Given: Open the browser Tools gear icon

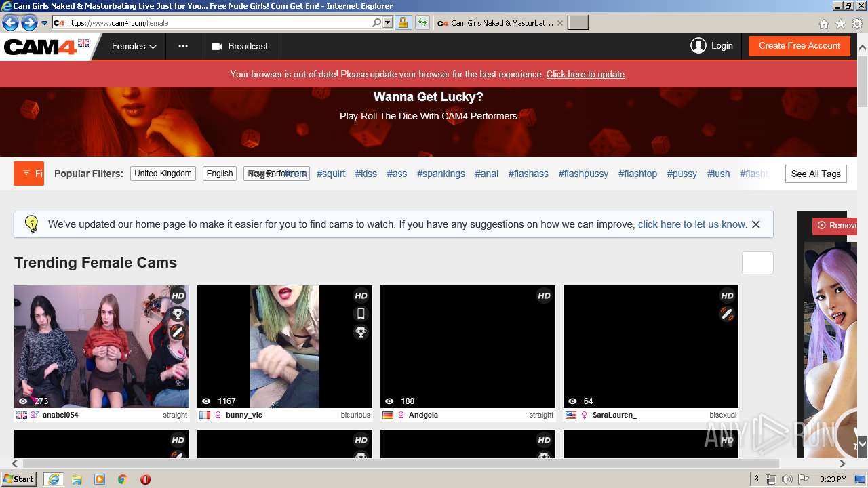Looking at the screenshot, I should coord(857,24).
